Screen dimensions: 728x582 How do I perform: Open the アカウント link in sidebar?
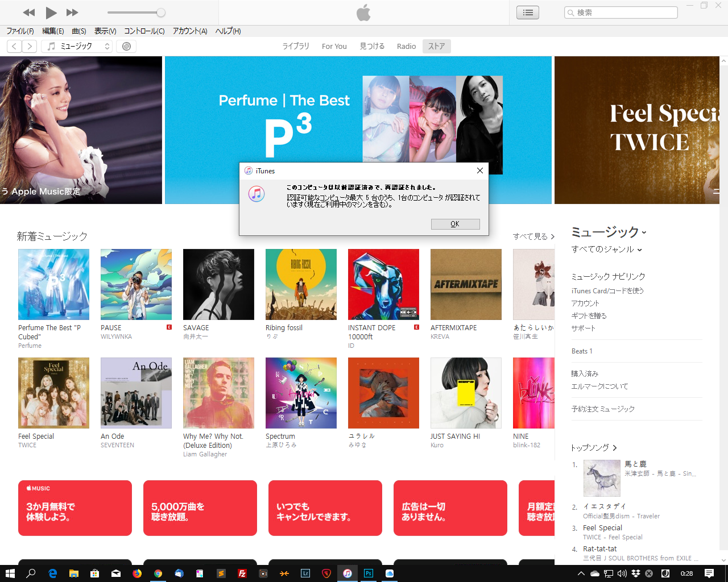(x=585, y=304)
